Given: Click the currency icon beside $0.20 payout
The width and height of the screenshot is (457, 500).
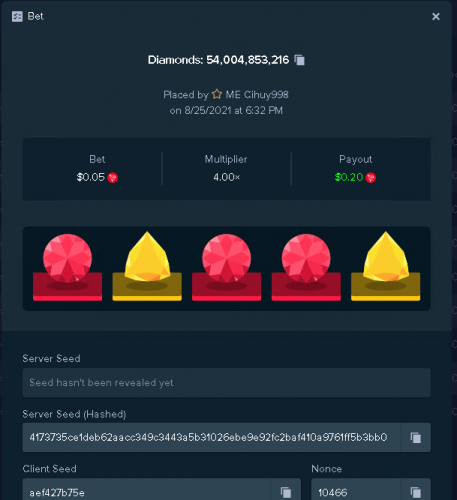Looking at the screenshot, I should coord(371,178).
